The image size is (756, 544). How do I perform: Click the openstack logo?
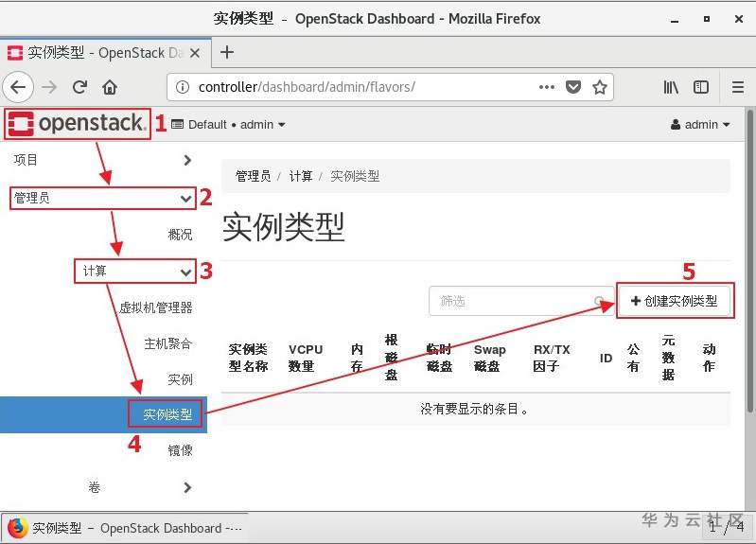point(78,123)
